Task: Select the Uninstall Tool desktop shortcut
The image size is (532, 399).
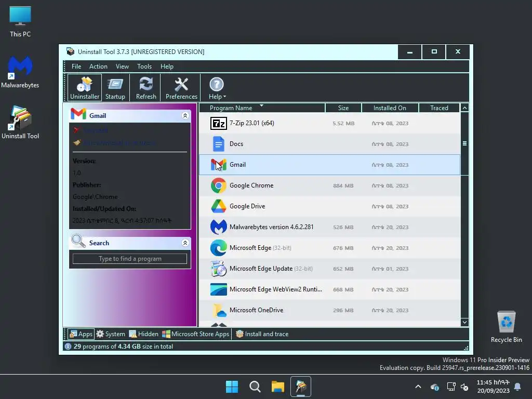Action: 20,123
